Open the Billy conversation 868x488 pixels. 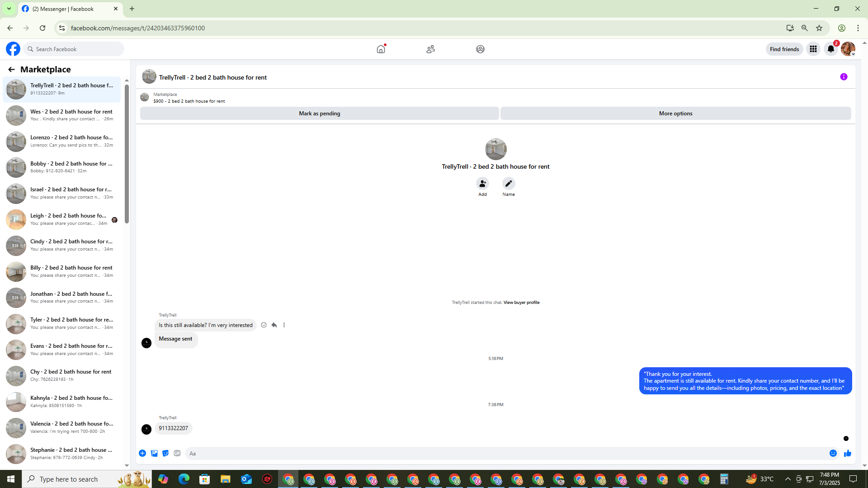62,271
